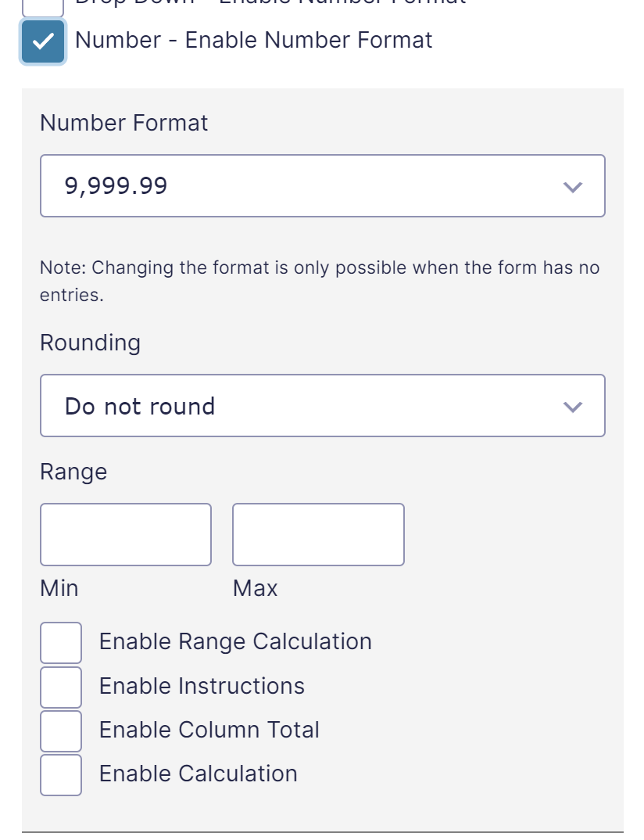Click the Number Format label
Viewport: 644px width, 840px height.
point(124,123)
